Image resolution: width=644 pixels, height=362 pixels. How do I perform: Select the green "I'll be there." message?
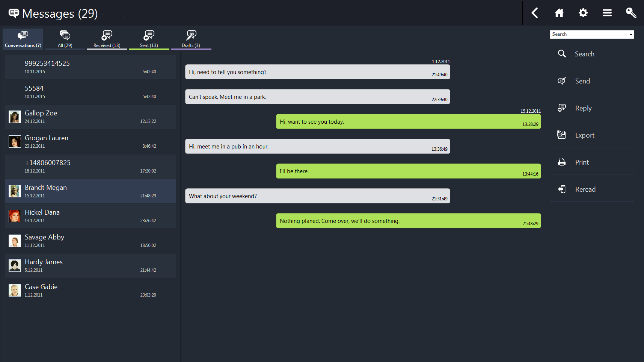tap(408, 171)
